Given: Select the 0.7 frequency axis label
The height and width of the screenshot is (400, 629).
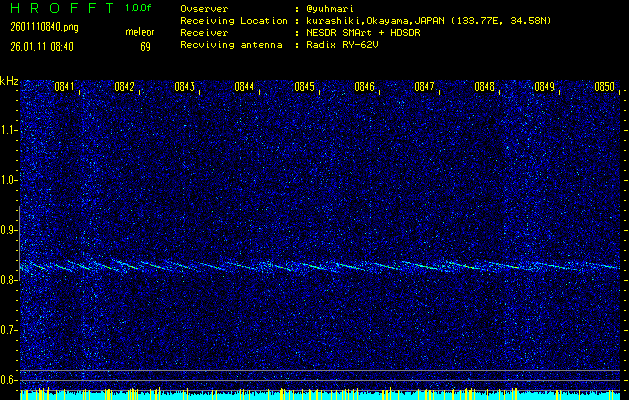Looking at the screenshot, I should [9, 329].
